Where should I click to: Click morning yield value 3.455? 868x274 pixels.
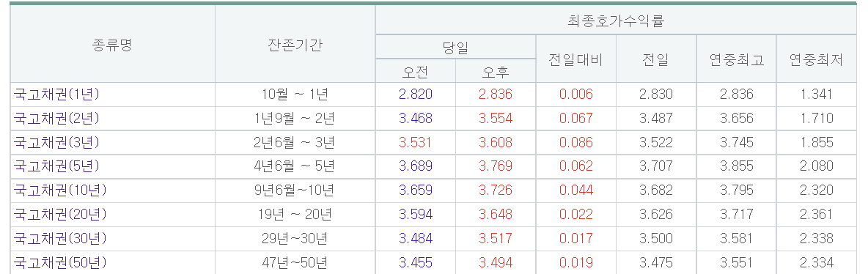pyautogui.click(x=416, y=262)
